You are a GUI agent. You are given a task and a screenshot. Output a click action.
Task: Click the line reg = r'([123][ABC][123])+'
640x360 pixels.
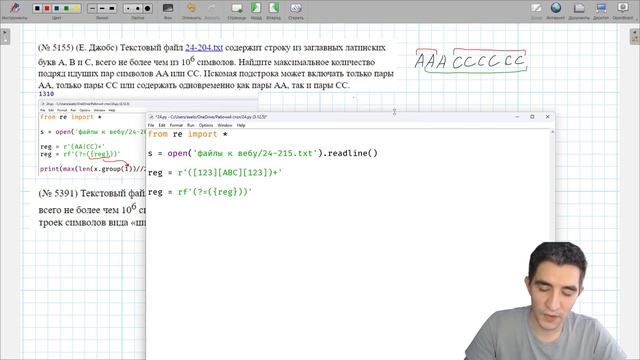click(x=215, y=173)
